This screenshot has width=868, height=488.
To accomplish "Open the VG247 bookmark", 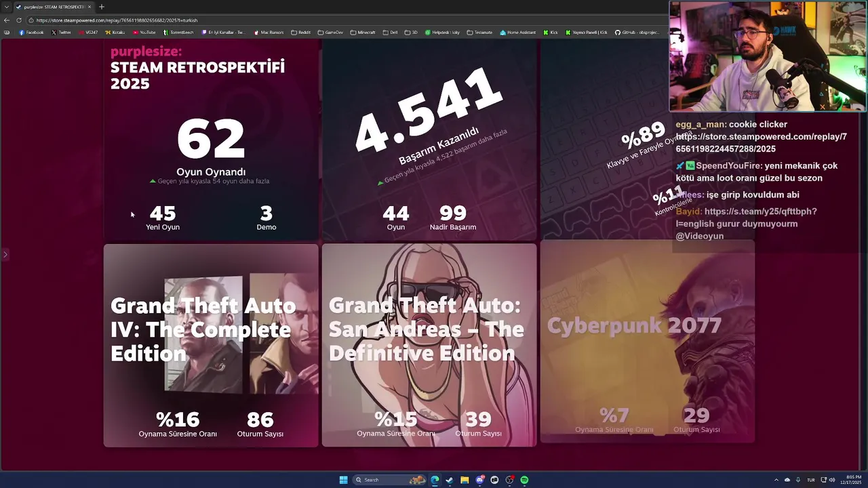I will coord(88,33).
